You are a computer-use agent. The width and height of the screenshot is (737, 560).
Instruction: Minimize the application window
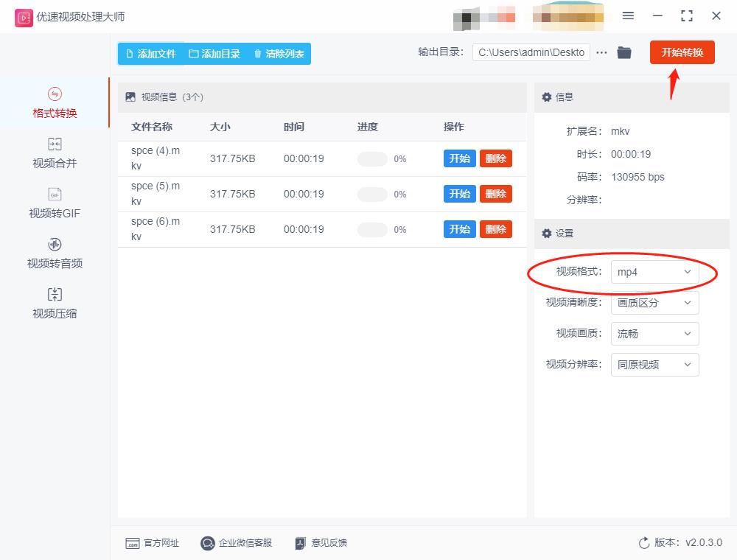(657, 16)
